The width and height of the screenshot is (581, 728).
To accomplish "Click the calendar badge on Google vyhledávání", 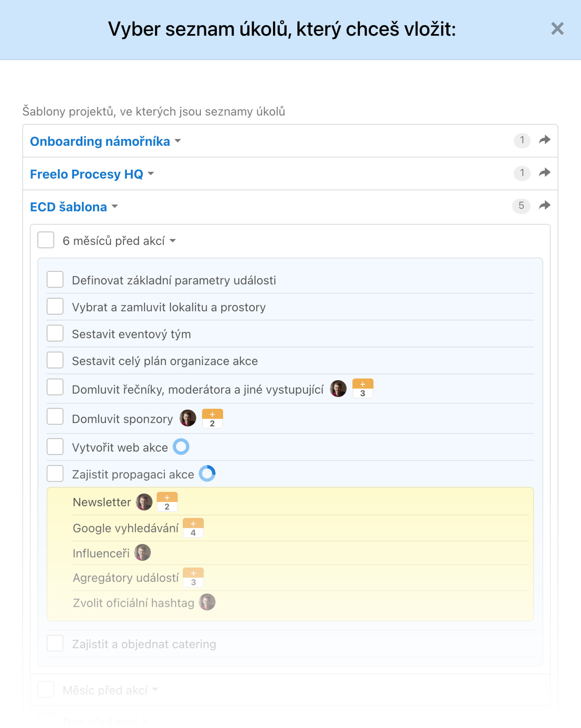I will click(x=193, y=528).
